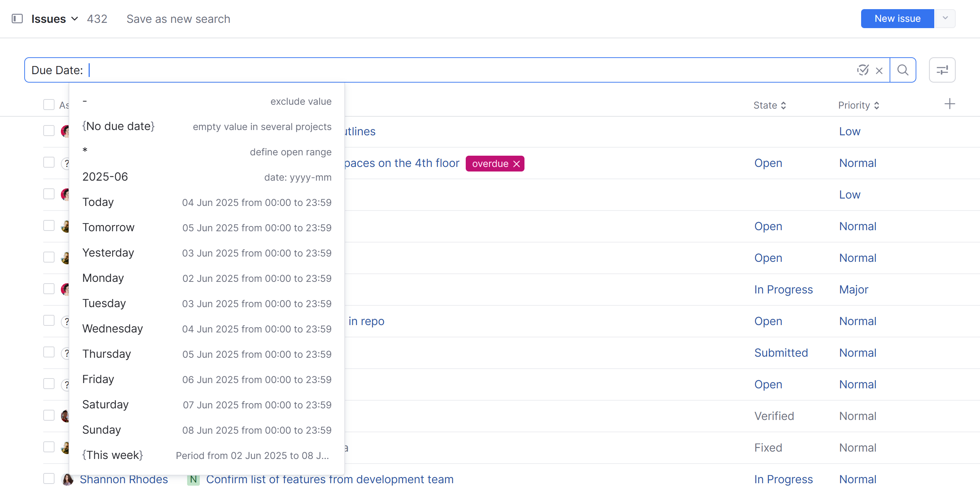The image size is (980, 492).
Task: Select all issues with the header checkbox
Action: pos(49,105)
